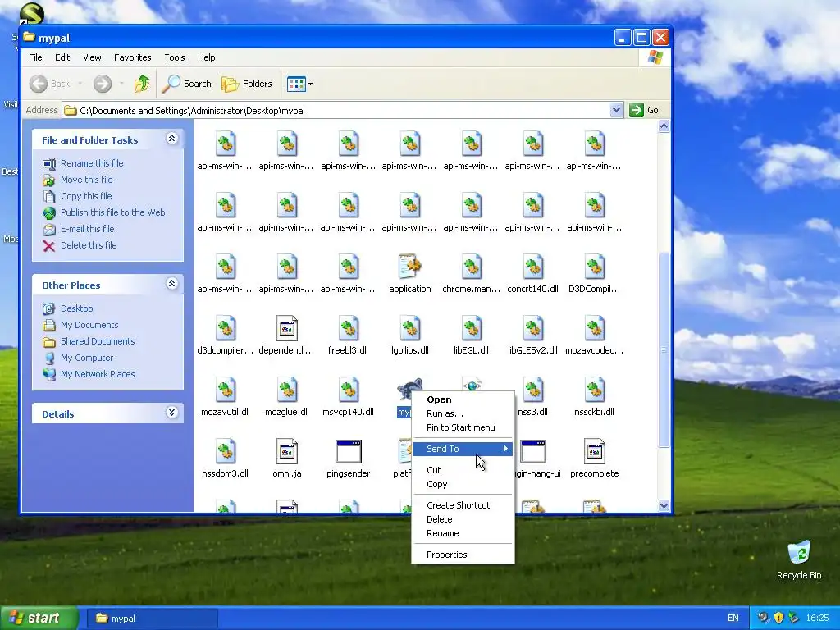Open the Search toolbar button
The height and width of the screenshot is (630, 840).
click(187, 84)
